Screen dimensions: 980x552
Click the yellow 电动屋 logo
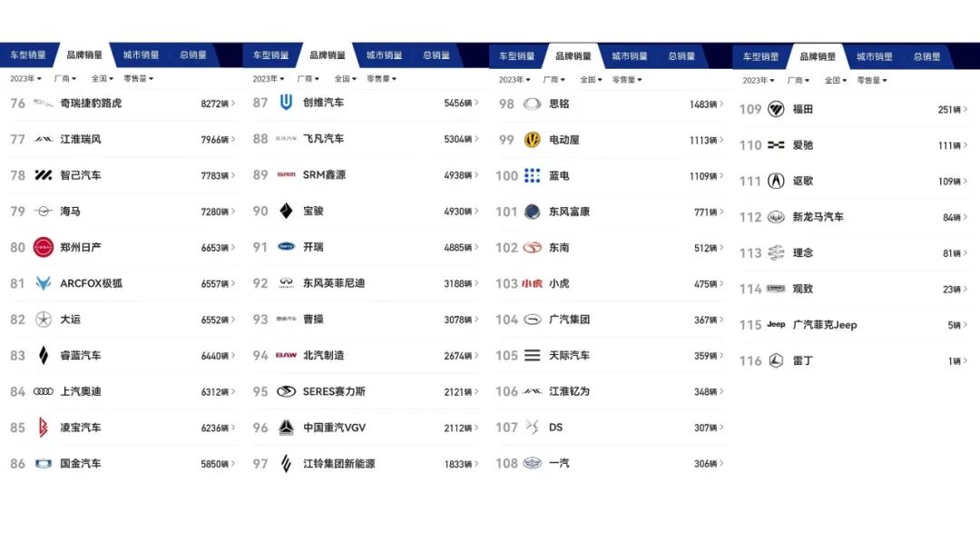pos(532,140)
